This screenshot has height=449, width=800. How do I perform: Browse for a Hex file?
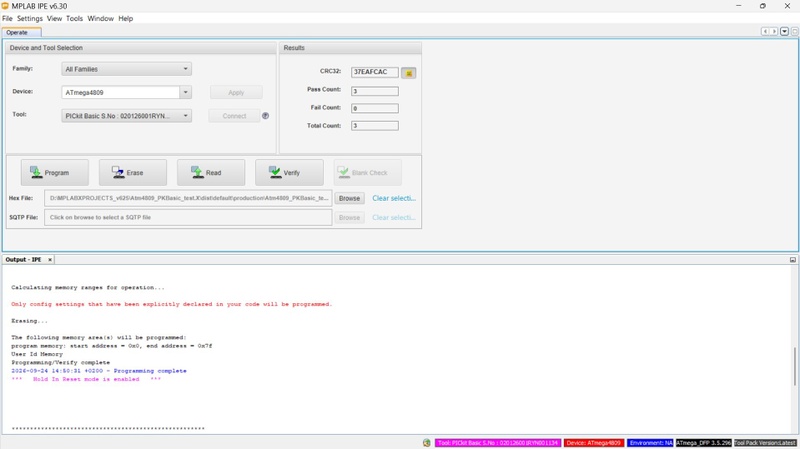point(349,198)
